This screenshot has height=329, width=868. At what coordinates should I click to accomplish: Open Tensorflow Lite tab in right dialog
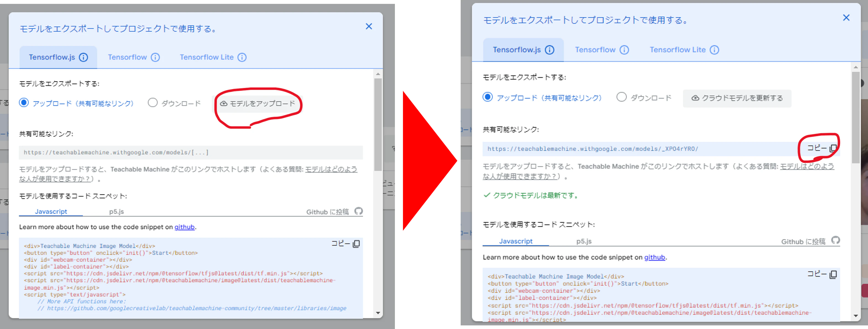pos(684,50)
